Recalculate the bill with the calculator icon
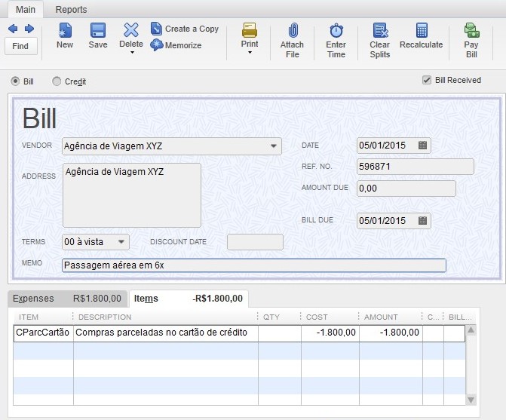Viewport: 506px width, 420px height. tap(422, 31)
